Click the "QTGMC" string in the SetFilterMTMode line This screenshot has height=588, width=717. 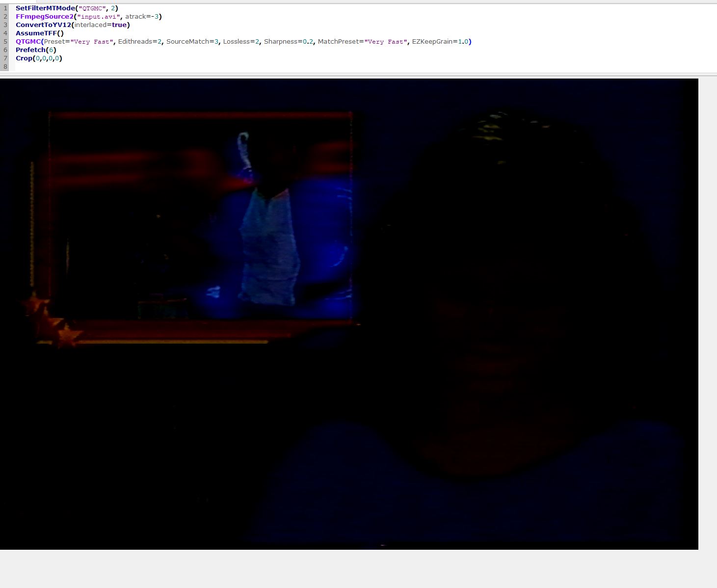pyautogui.click(x=92, y=8)
